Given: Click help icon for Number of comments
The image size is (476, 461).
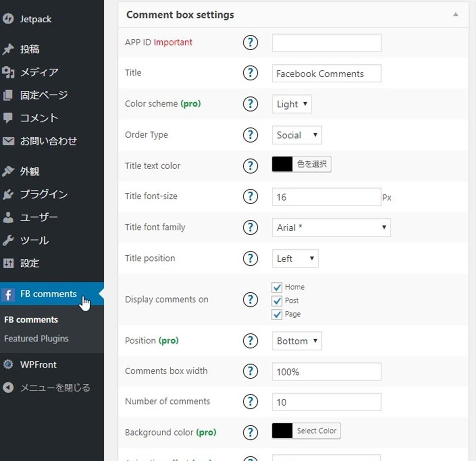Looking at the screenshot, I should (x=250, y=402).
